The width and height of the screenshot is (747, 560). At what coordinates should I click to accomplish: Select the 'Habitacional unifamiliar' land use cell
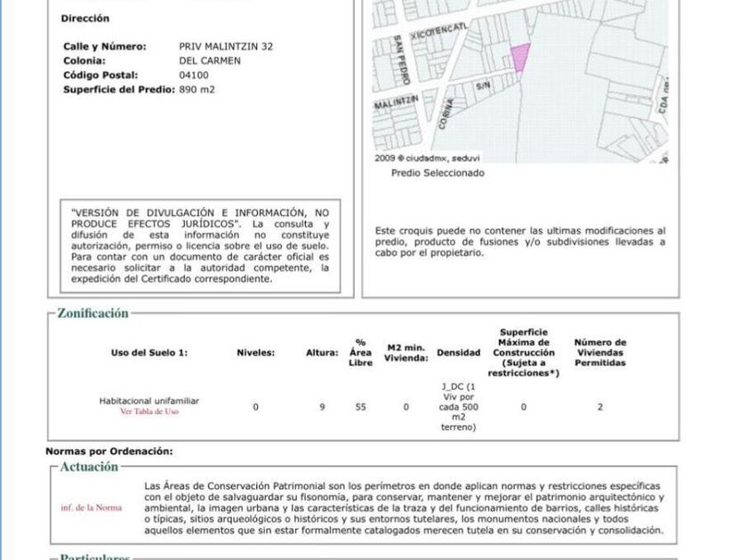click(x=149, y=401)
